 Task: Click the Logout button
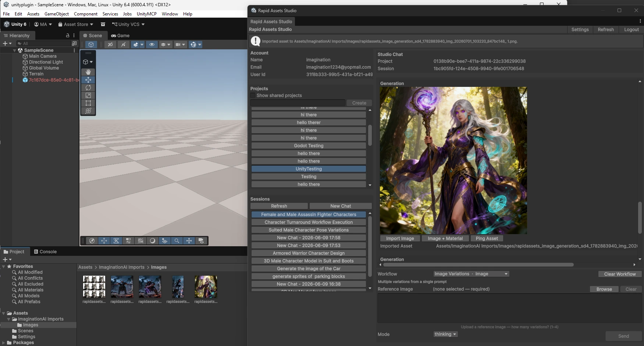[x=631, y=29]
